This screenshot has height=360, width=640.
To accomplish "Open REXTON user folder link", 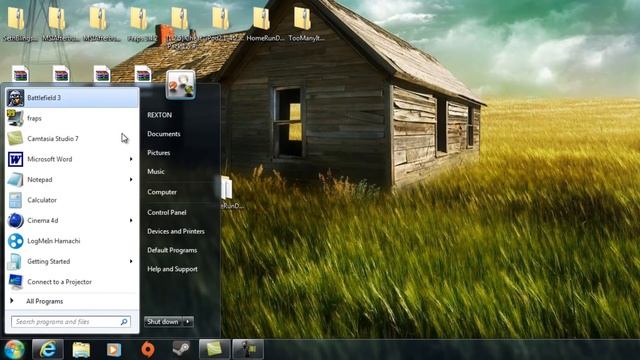I will tap(160, 115).
